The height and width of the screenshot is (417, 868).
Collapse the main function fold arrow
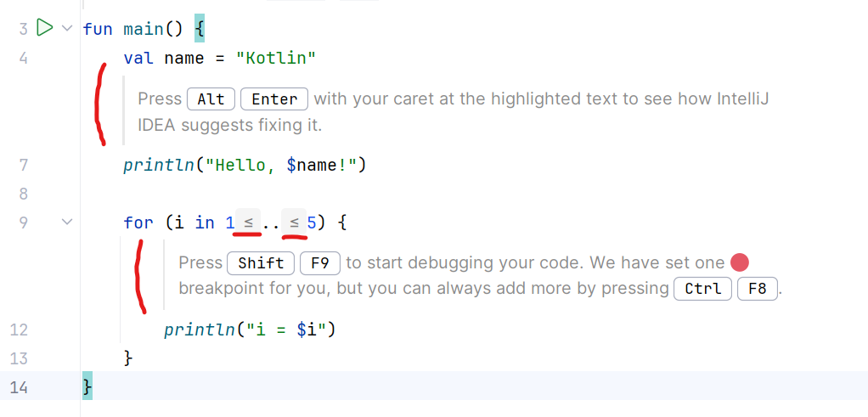pos(67,29)
